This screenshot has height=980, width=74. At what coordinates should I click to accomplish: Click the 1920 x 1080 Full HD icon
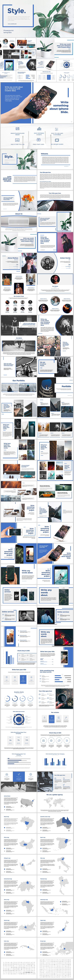(x=17, y=140)
